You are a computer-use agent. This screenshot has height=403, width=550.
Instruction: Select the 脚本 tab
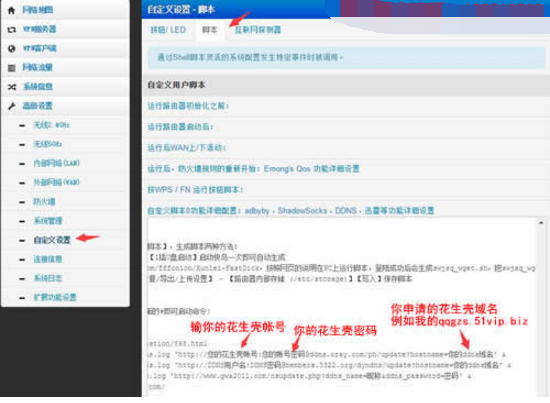[210, 30]
